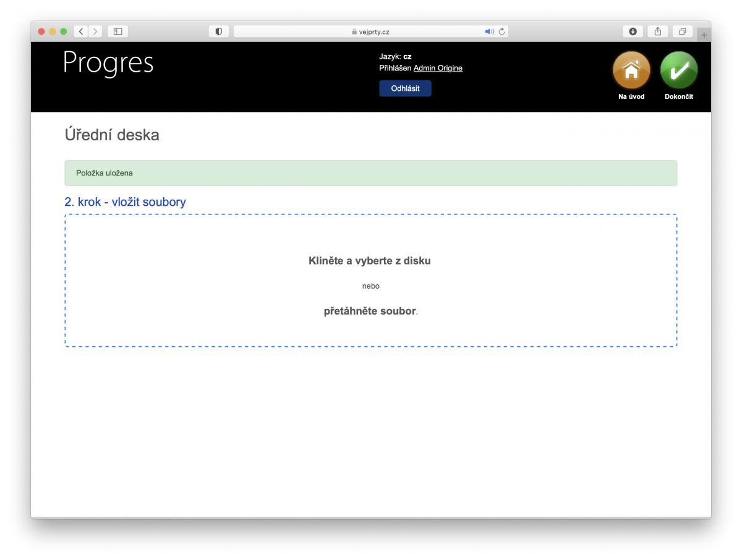Reload the vejprty.cz page
Viewport: 742px width, 560px height.
501,32
